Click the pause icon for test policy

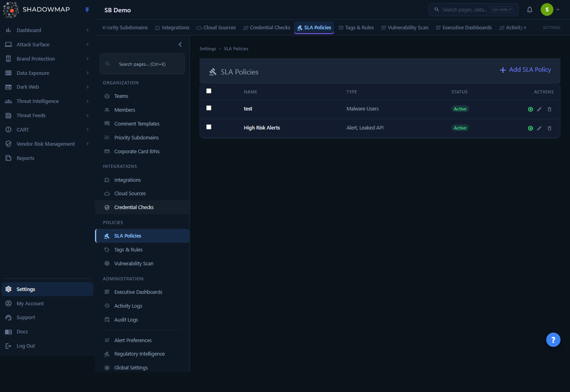530,109
